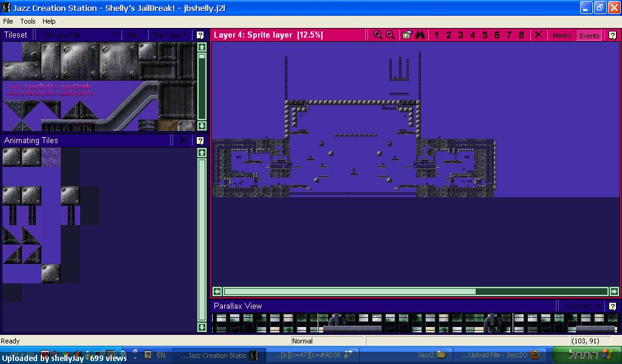The height and width of the screenshot is (364, 622).
Task: Click the zoom in magnifier icon
Action: (378, 35)
